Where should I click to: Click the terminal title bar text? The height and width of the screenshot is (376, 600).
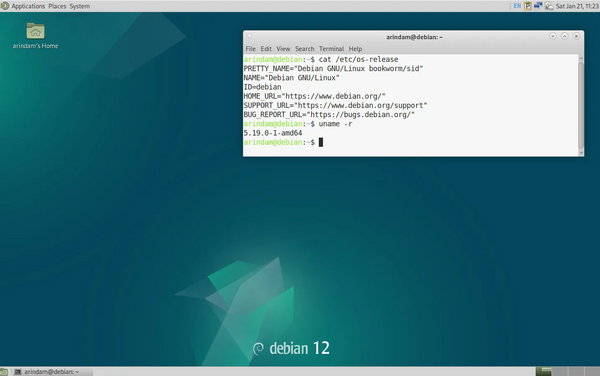tap(414, 37)
